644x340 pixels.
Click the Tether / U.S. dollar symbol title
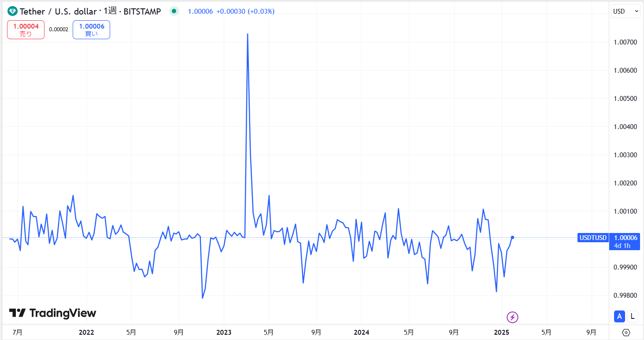pos(58,11)
